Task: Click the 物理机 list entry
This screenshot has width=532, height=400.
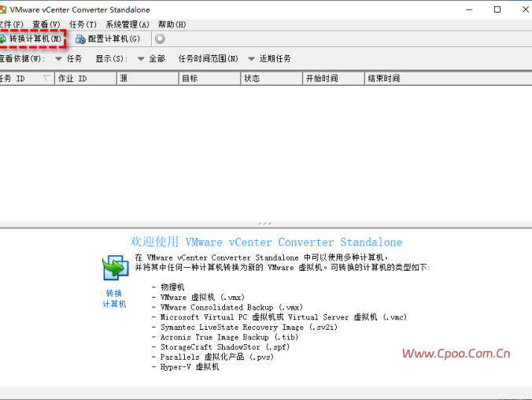Action: tap(172, 287)
